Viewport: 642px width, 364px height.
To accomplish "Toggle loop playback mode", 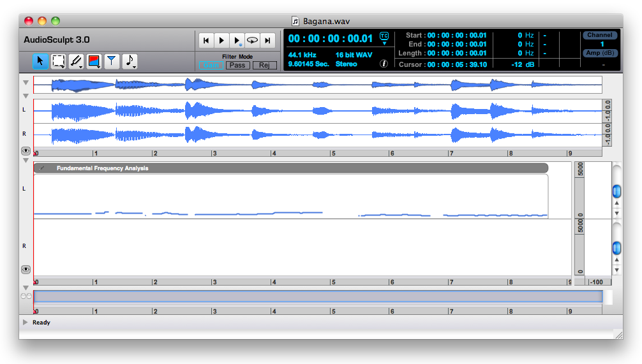I will [x=253, y=40].
